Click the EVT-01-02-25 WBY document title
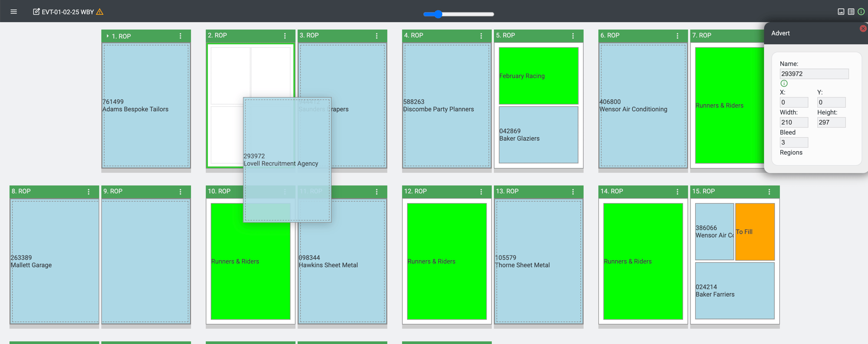The height and width of the screenshot is (344, 868). click(68, 12)
